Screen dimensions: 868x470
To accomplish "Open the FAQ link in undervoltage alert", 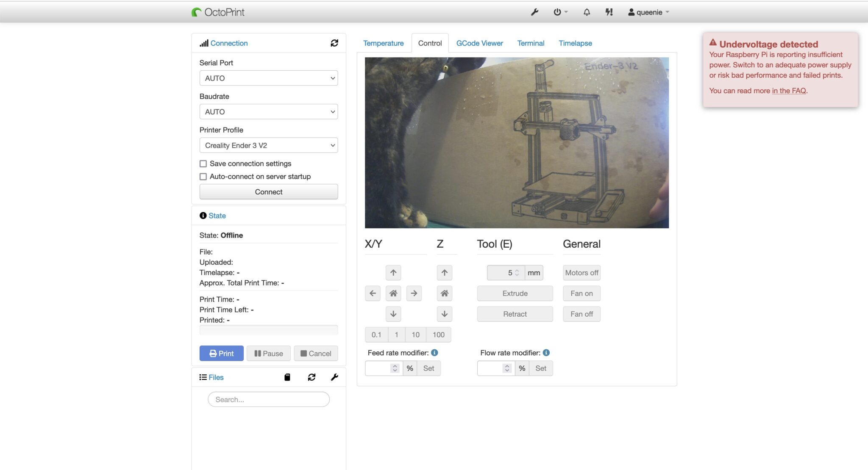I will pyautogui.click(x=789, y=91).
